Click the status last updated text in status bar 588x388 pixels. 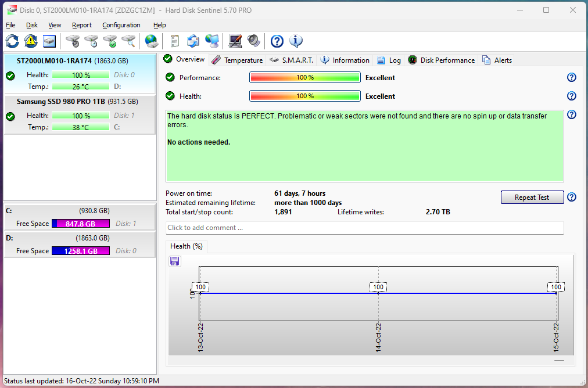coord(82,381)
